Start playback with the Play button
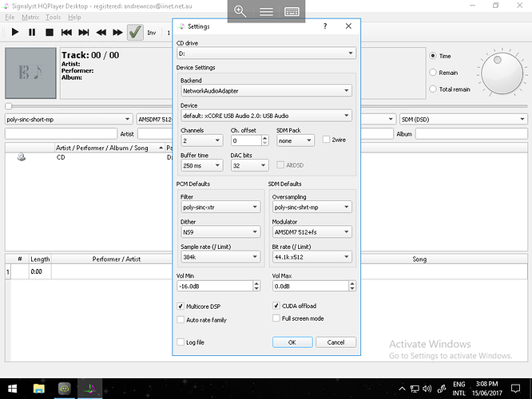 coord(15,32)
